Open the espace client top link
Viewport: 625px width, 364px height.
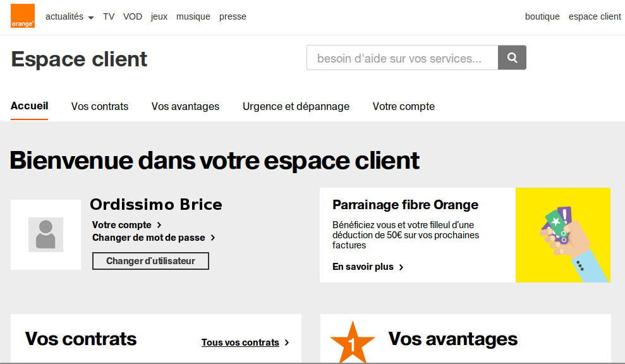click(595, 16)
